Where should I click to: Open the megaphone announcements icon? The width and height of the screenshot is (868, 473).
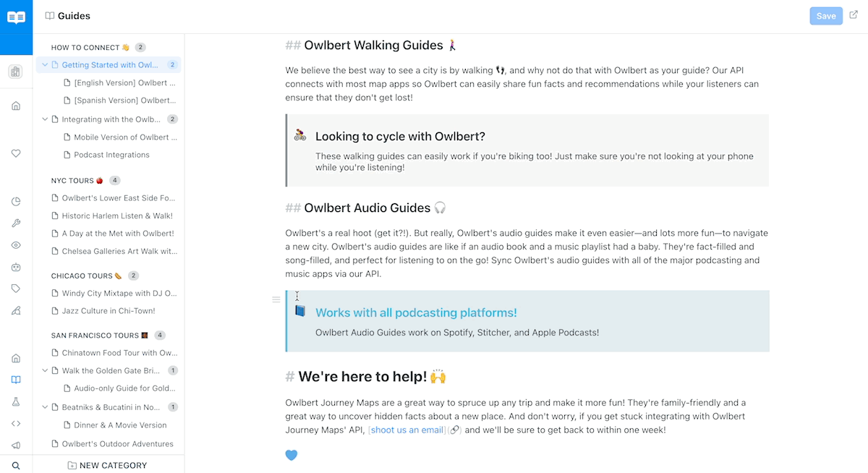16,446
